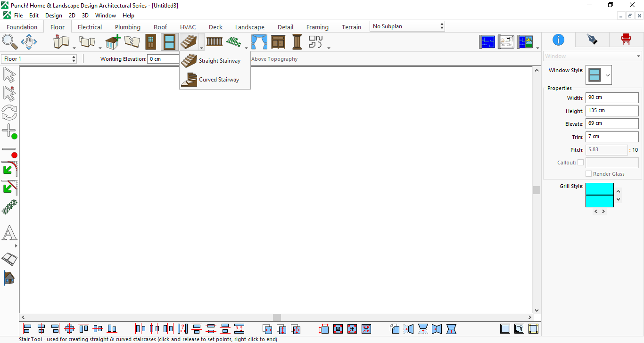This screenshot has width=644, height=343.
Task: Select the Zoom magnifier tool
Action: pos(10,42)
